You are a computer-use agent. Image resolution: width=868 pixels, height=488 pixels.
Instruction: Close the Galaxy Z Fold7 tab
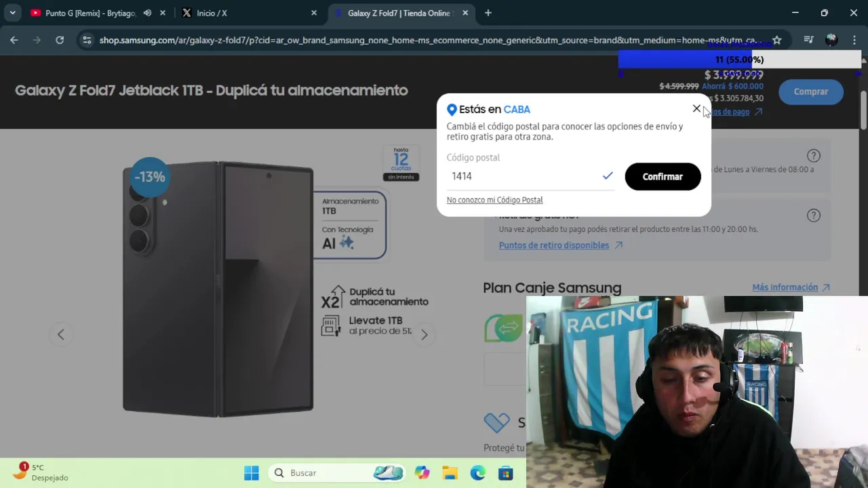pyautogui.click(x=465, y=13)
